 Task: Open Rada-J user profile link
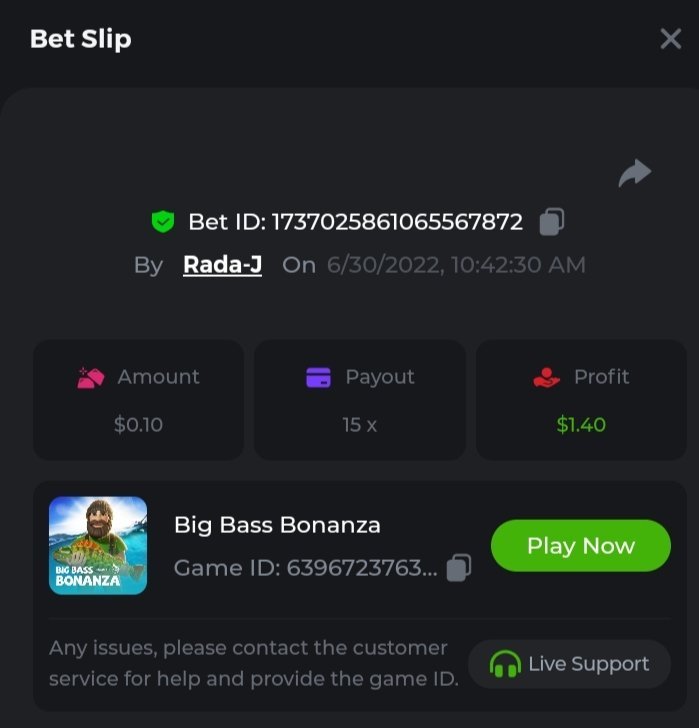222,265
